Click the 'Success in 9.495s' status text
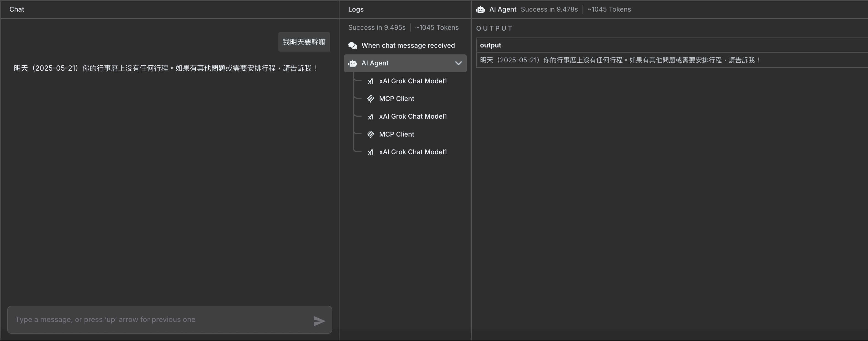This screenshot has height=341, width=868. pyautogui.click(x=377, y=28)
